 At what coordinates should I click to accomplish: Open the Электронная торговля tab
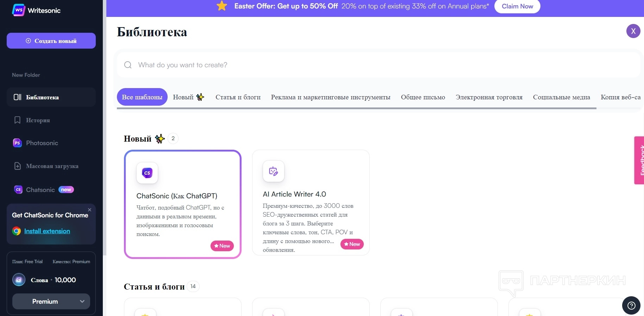point(489,97)
